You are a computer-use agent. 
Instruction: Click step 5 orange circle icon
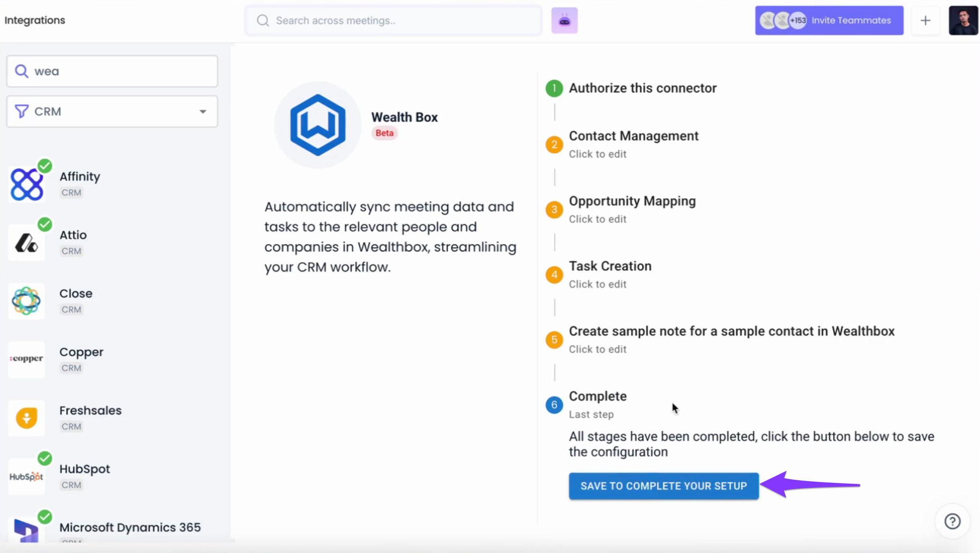pos(554,340)
